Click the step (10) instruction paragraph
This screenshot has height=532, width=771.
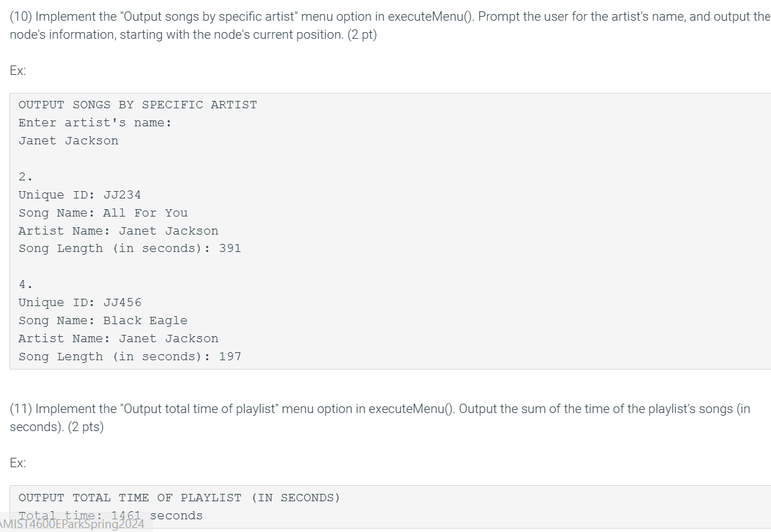click(390, 25)
